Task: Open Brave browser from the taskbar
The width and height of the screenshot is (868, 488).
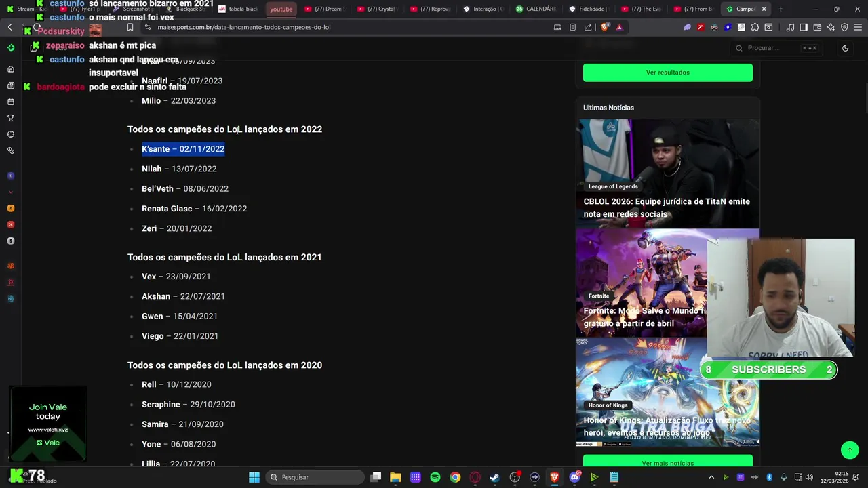Action: point(555,477)
